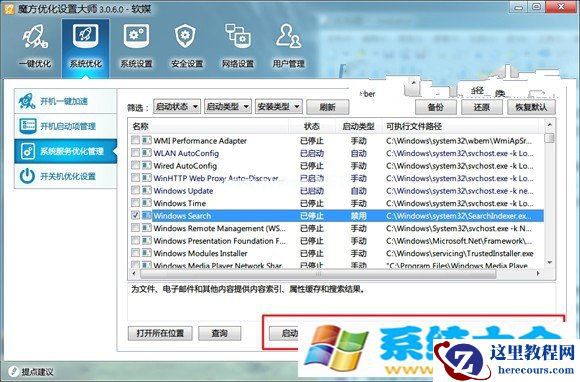
Task: Switch to 开机启动项管理 tab
Action: (x=65, y=126)
